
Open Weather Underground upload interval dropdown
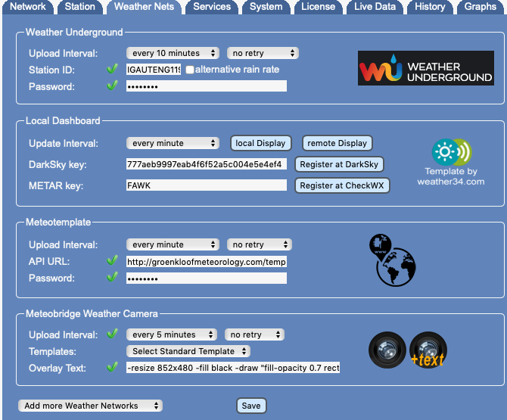tap(173, 53)
